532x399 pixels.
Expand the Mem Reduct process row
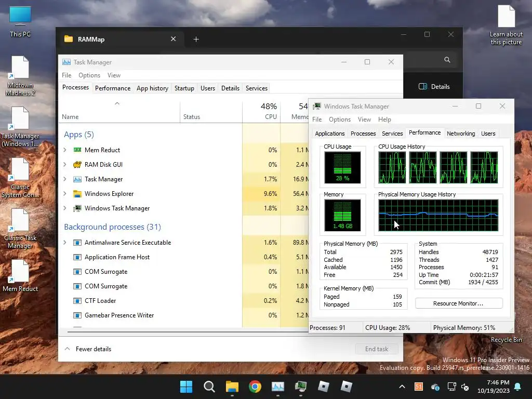[65, 150]
